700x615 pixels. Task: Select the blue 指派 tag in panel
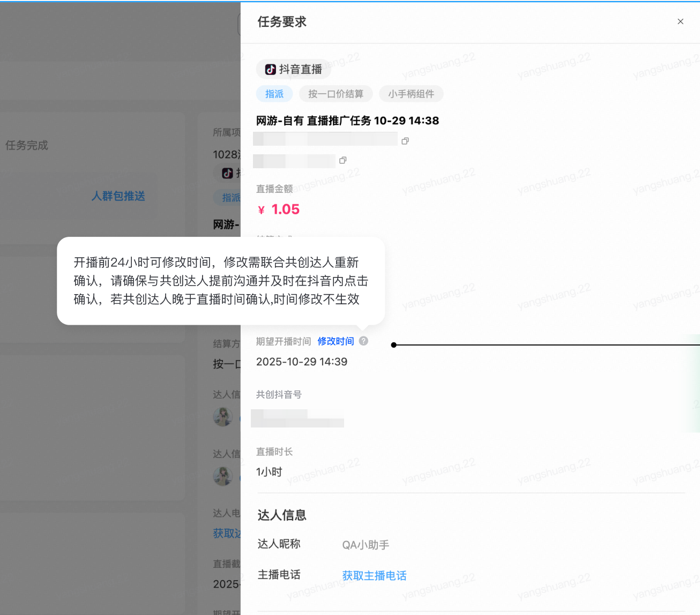pyautogui.click(x=274, y=94)
